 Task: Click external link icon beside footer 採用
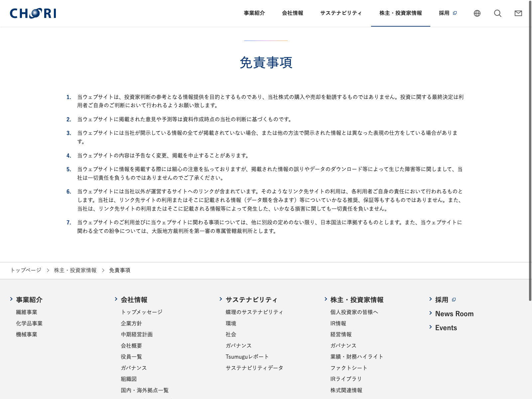pyautogui.click(x=454, y=300)
